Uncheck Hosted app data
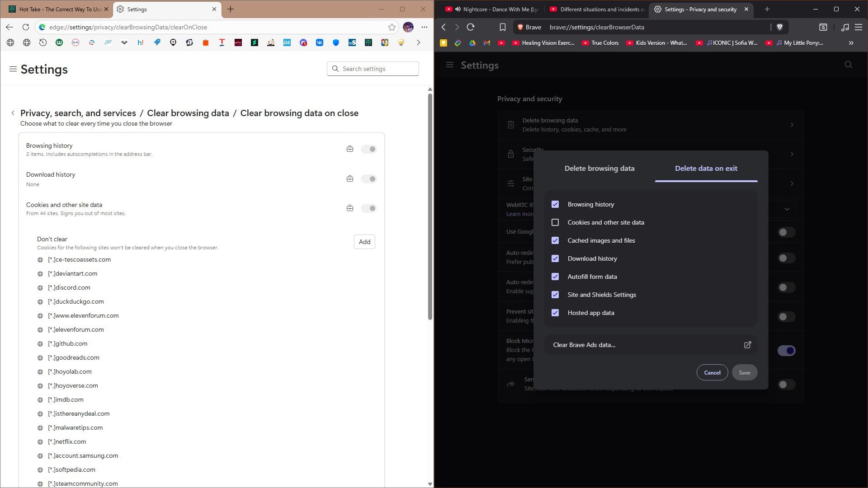 [x=555, y=313]
